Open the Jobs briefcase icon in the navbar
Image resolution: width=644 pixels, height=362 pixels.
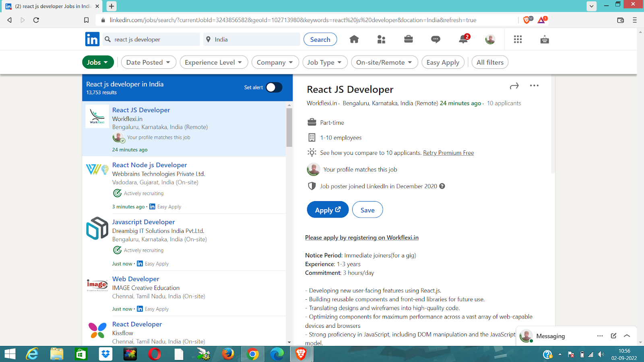point(409,39)
